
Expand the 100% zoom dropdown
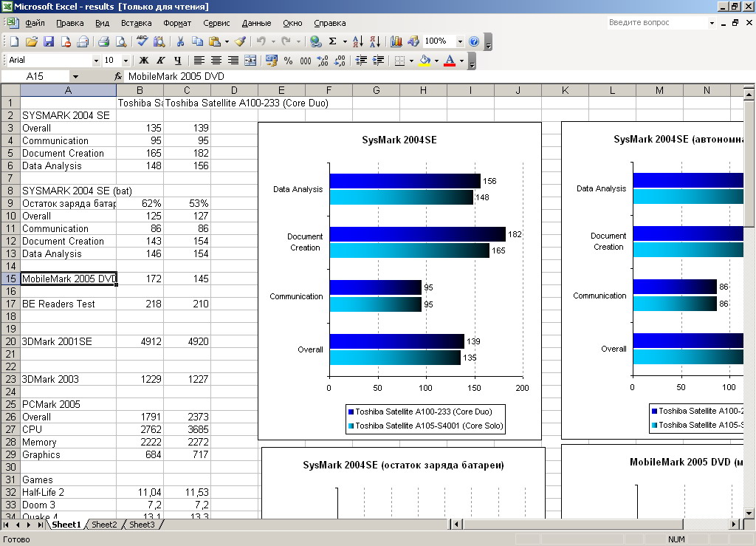tap(460, 41)
